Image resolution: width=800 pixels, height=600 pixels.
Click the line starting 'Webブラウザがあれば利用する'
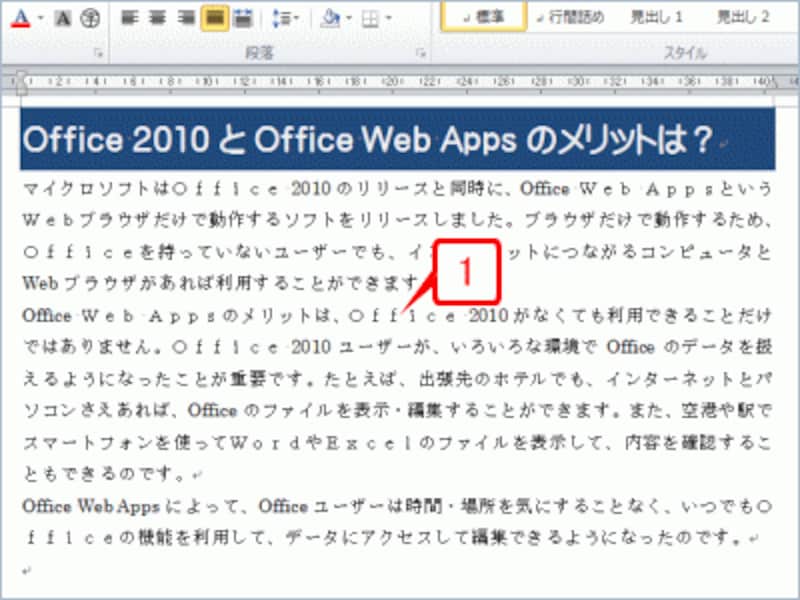pos(222,283)
